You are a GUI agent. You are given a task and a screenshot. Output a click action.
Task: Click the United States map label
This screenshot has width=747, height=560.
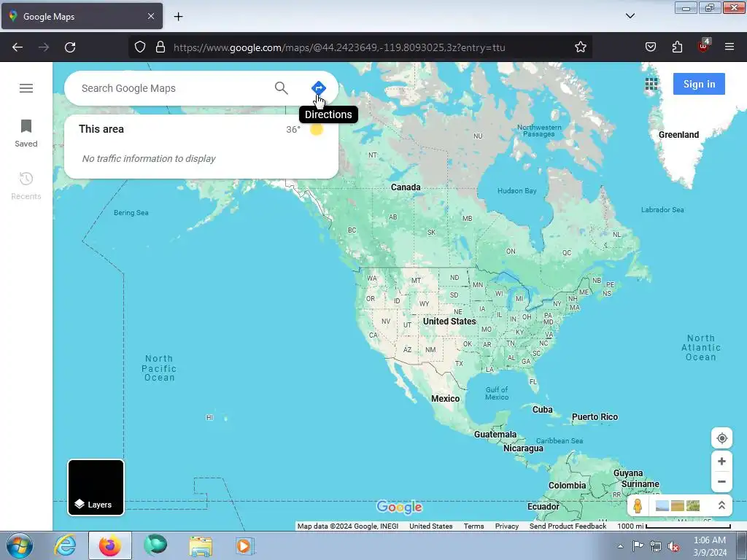point(449,322)
